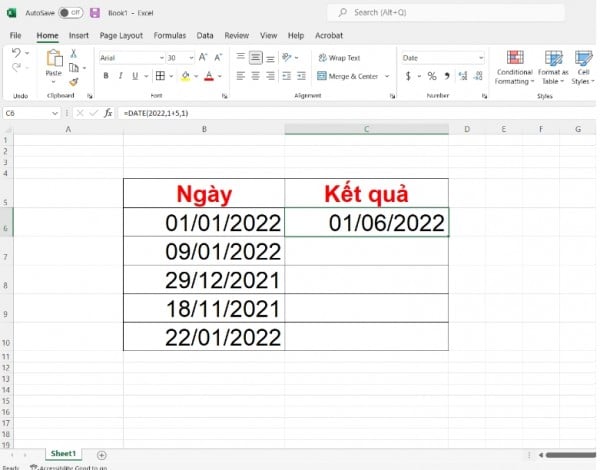Open fill color dropdown arrow
Screen dimensions: 600x470
pos(196,76)
